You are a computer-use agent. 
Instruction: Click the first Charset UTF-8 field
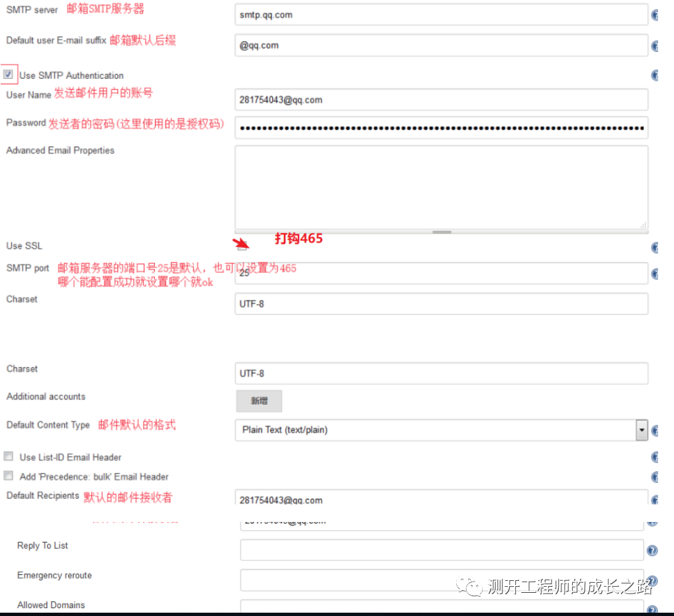point(441,304)
